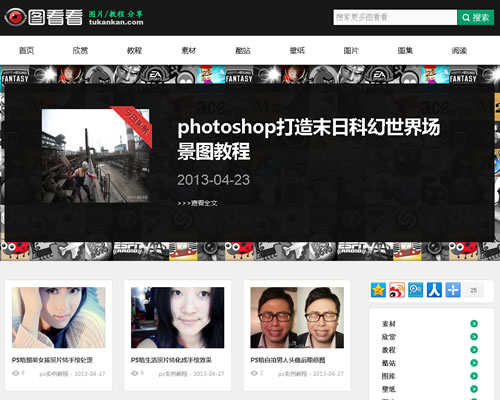Click ps实例教程 category under the third card
The width and height of the screenshot is (500, 400).
(292, 374)
